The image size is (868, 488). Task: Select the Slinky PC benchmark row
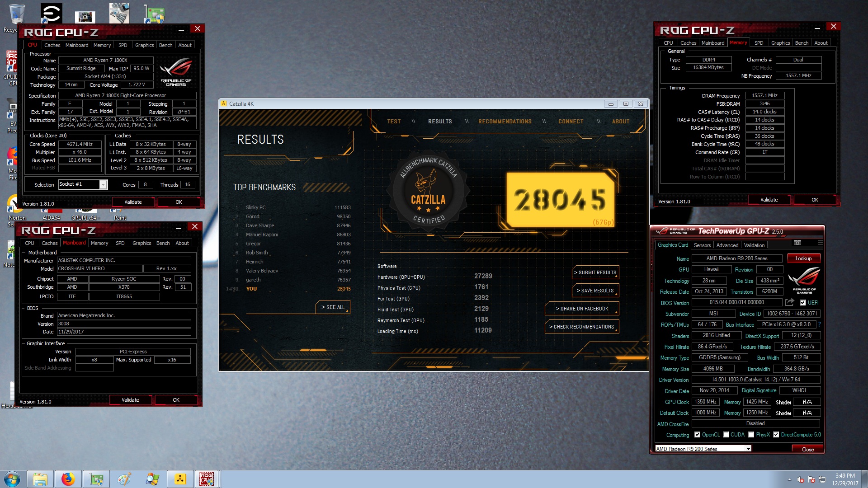coord(293,207)
